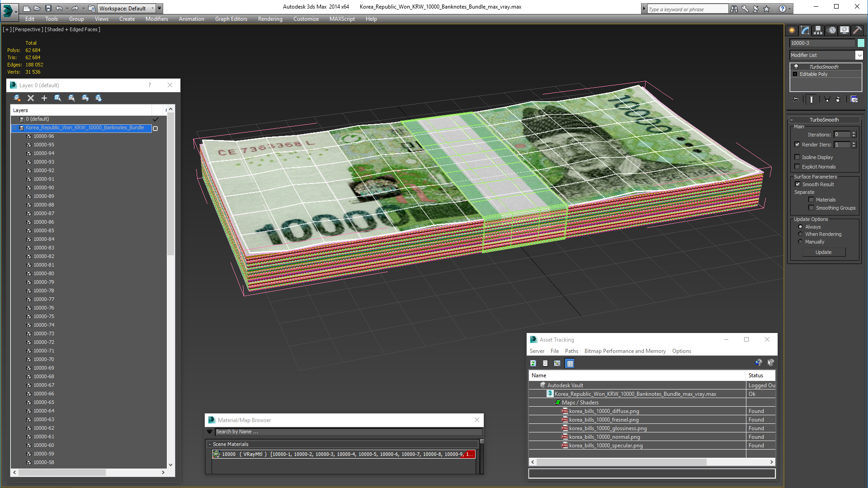
Task: Click Remove Modifier trash icon
Action: (838, 99)
